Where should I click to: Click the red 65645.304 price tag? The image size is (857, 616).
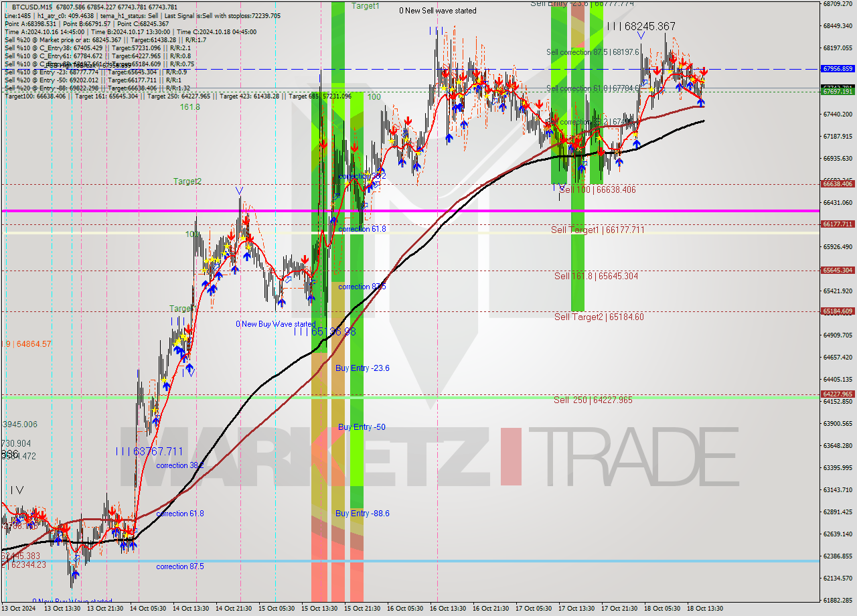(x=838, y=271)
